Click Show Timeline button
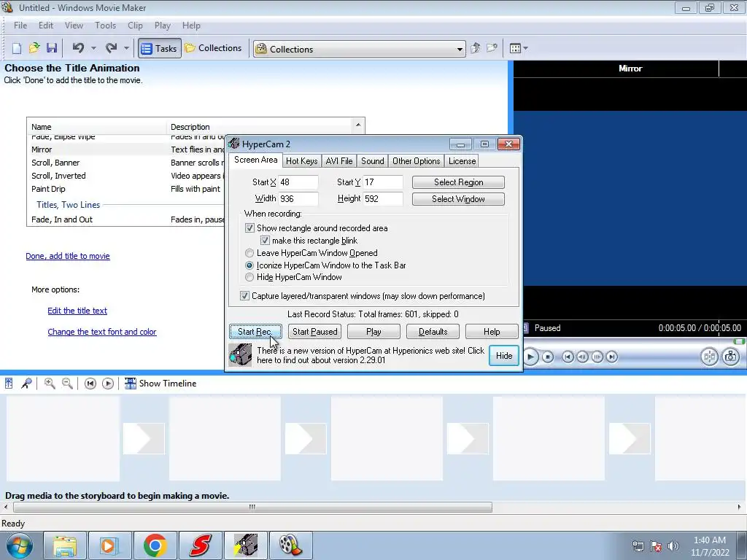The width and height of the screenshot is (747, 560). 160,384
